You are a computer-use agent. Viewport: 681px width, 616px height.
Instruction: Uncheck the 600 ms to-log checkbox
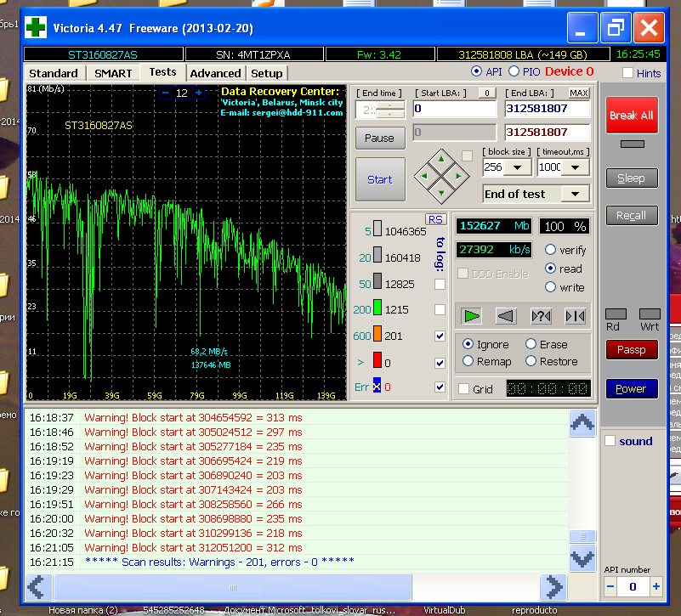440,336
